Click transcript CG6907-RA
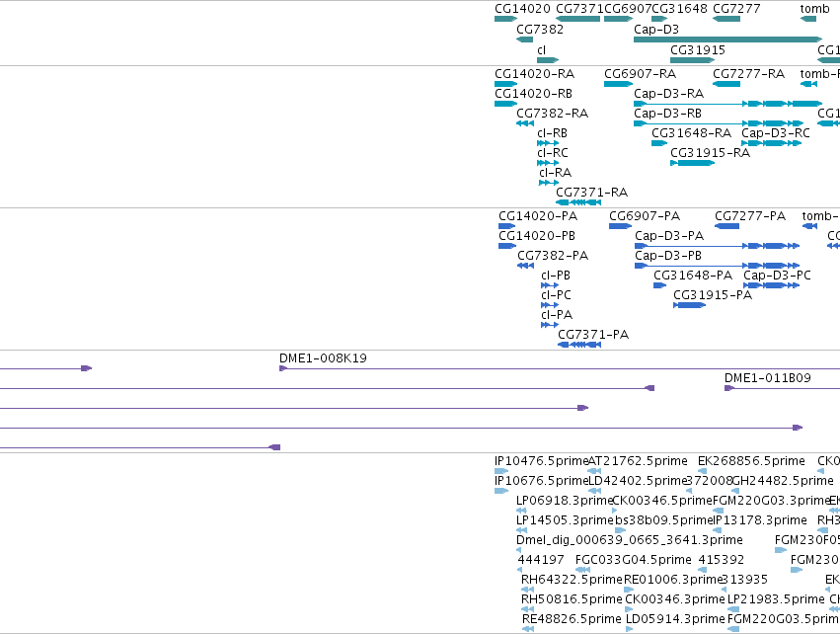This screenshot has width=840, height=634. click(x=618, y=84)
